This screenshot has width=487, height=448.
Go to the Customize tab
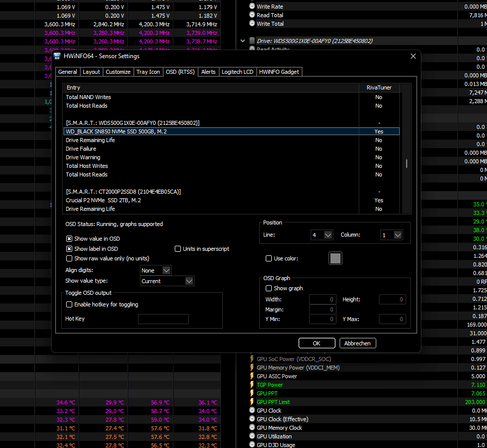coord(118,72)
